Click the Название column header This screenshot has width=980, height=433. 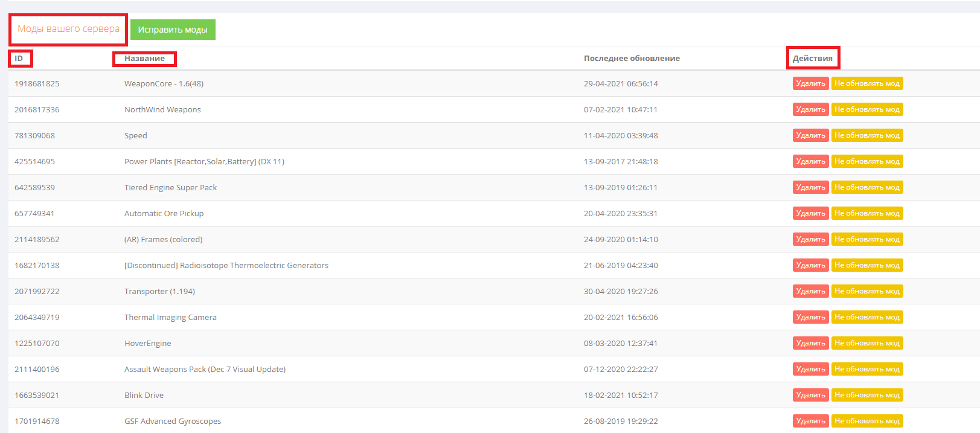144,59
